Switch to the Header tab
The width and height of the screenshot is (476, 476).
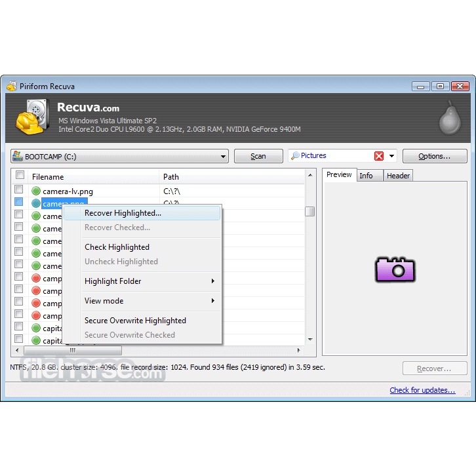(397, 175)
